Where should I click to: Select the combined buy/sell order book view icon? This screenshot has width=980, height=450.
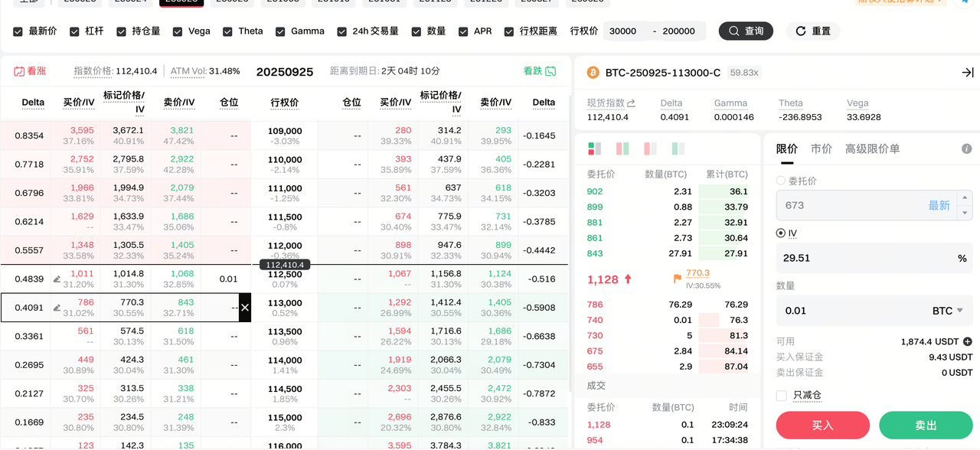coord(594,148)
